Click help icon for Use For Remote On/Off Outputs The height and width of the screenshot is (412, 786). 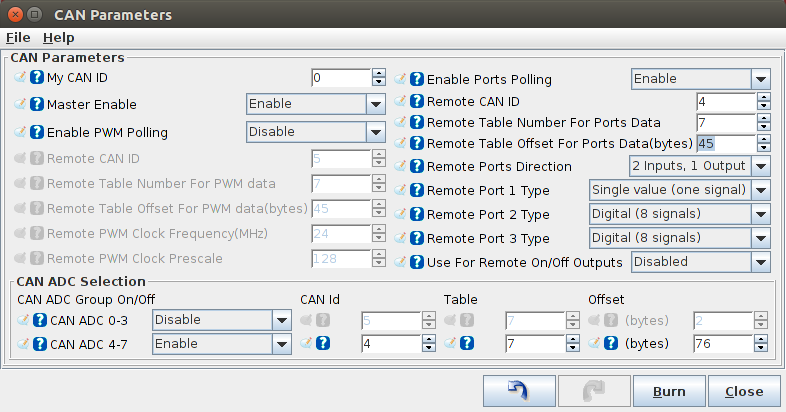click(x=417, y=262)
